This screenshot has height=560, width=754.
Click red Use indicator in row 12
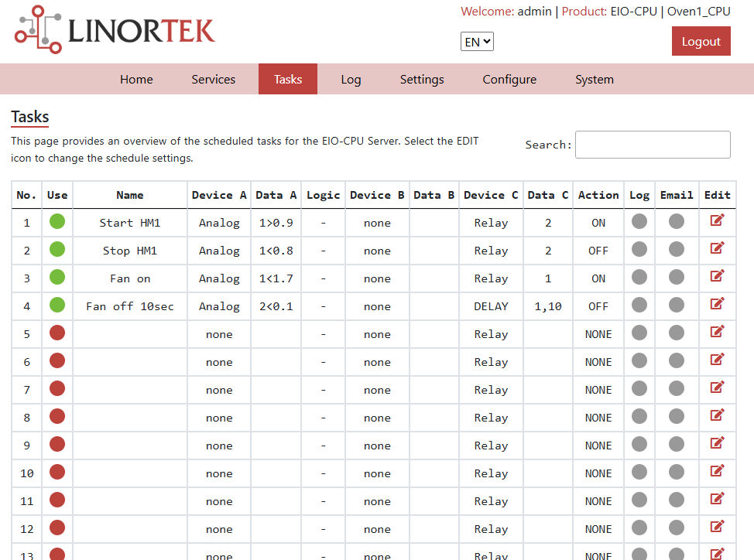[x=57, y=528]
